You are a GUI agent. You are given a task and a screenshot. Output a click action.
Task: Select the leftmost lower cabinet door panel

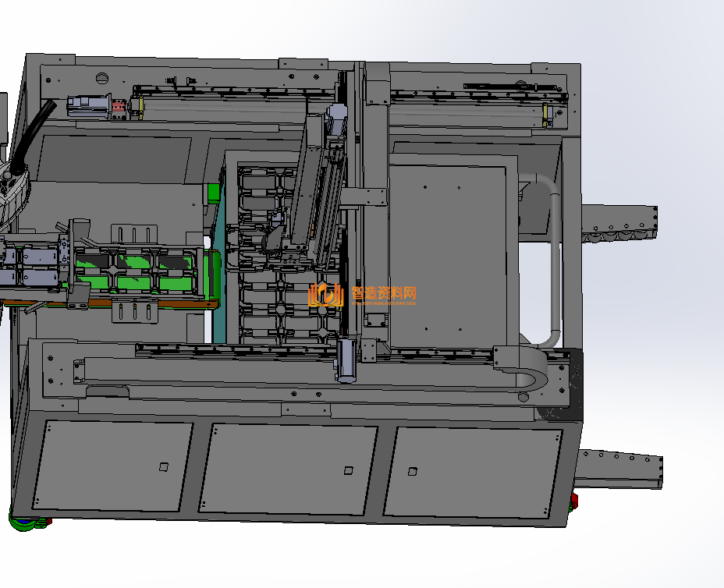pyautogui.click(x=112, y=466)
